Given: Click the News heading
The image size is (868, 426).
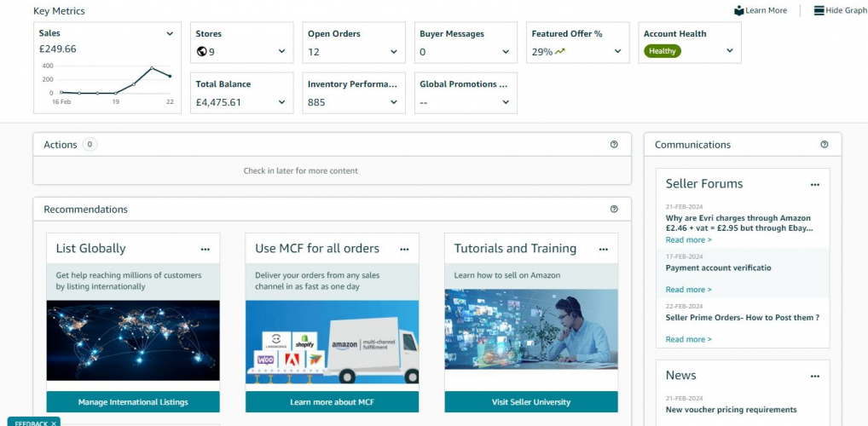Looking at the screenshot, I should pos(681,375).
